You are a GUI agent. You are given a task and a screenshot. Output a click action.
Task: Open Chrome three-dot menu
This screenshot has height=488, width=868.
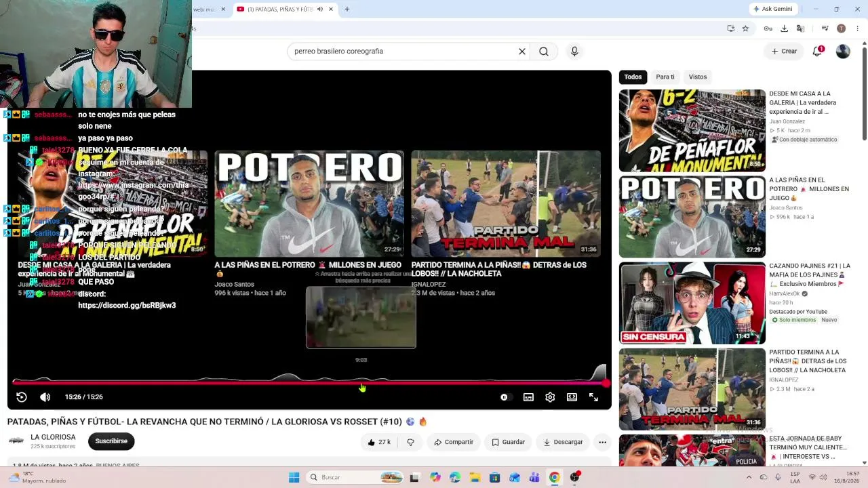pos(857,28)
